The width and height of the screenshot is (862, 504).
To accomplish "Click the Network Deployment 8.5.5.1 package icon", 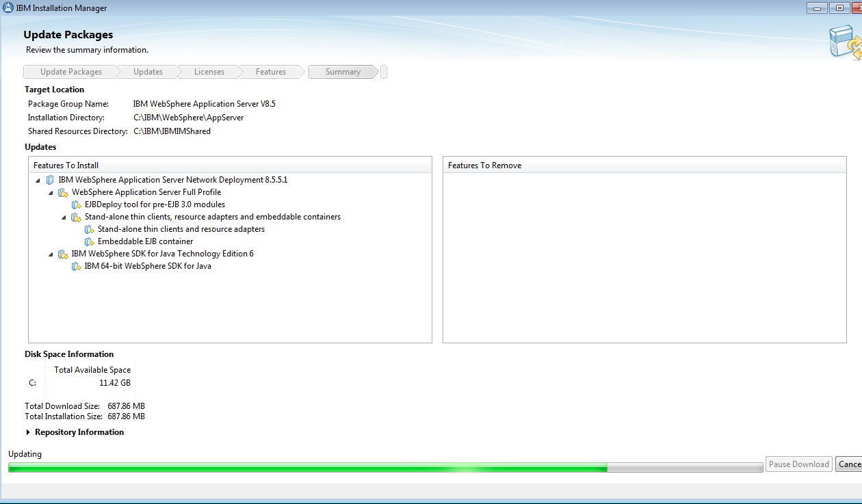I will pos(50,180).
